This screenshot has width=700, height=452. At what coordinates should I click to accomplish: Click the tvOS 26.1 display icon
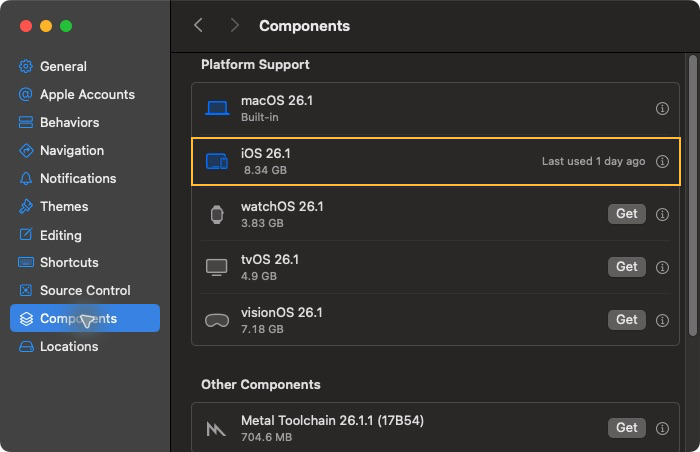pyautogui.click(x=217, y=268)
